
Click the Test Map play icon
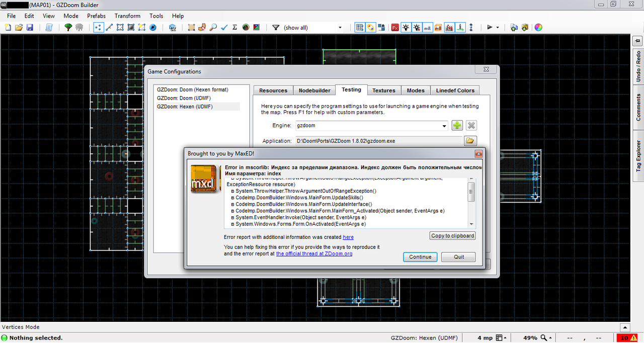coord(490,28)
